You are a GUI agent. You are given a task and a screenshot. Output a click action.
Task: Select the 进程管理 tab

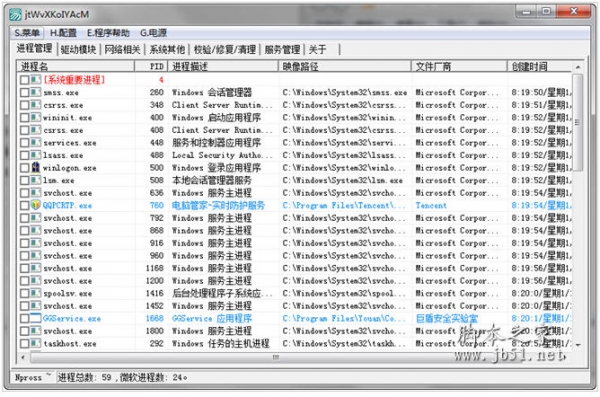click(34, 49)
